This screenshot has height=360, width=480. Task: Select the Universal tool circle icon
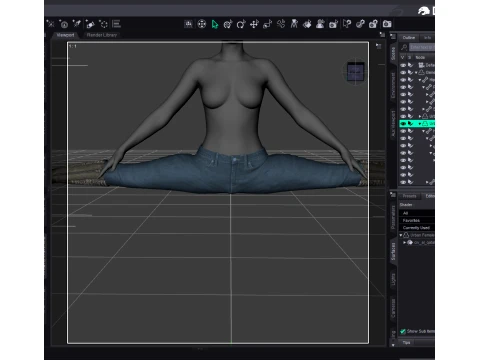[x=228, y=24]
